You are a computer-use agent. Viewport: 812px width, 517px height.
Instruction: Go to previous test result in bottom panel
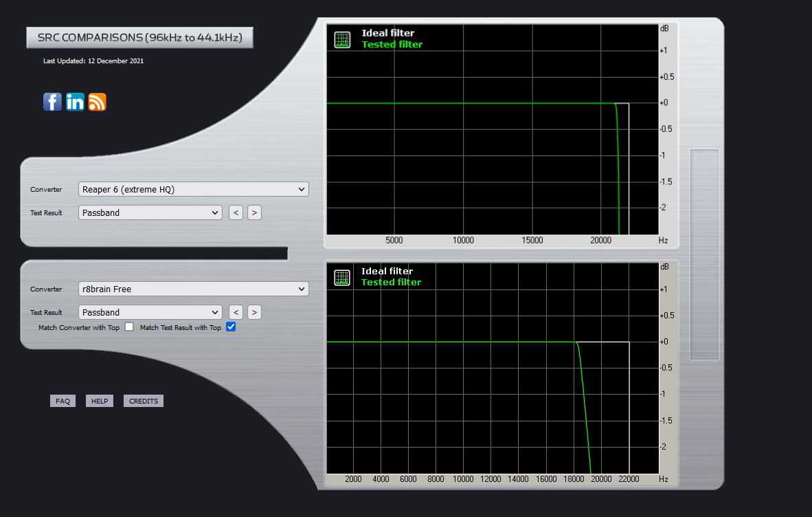coord(236,312)
